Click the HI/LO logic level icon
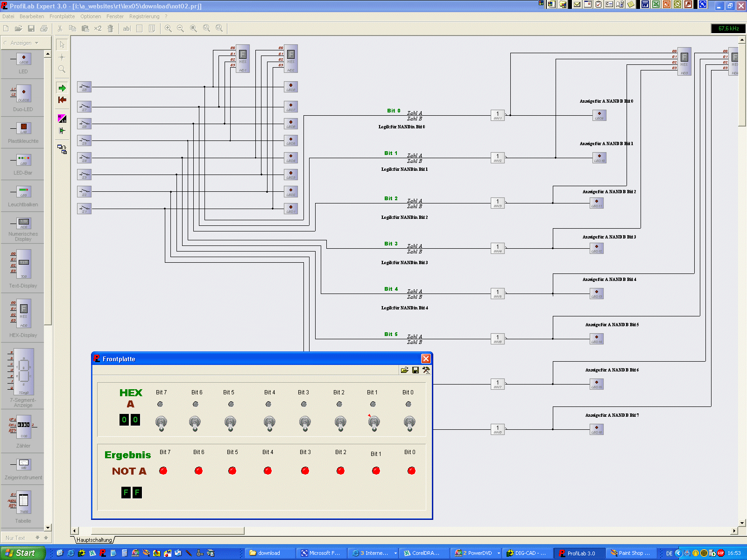The image size is (747, 560). coord(62,119)
